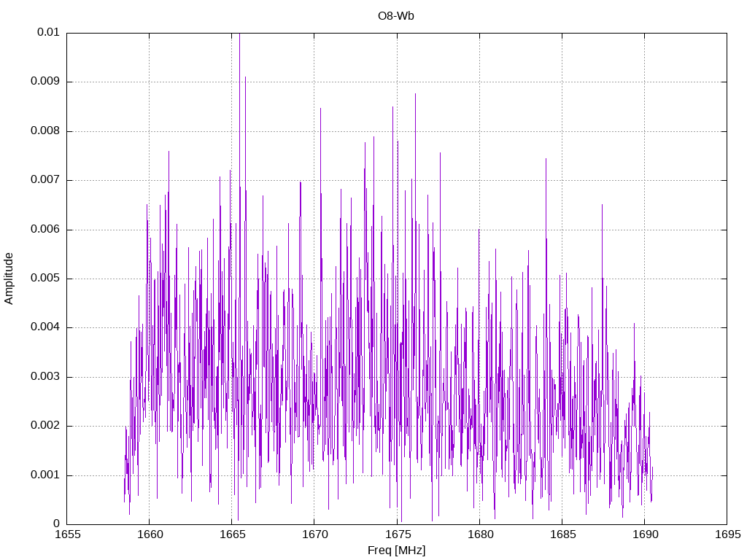Click the y-axis tick label 0
This screenshot has width=747, height=560.
57,524
